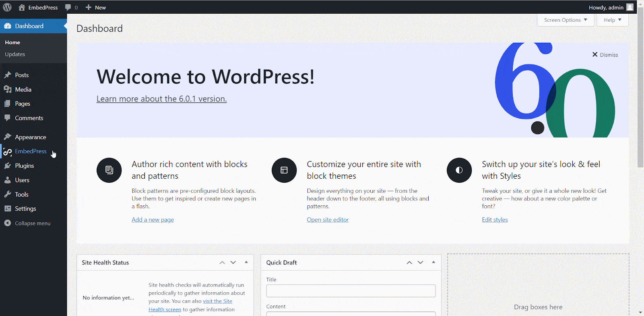Click the Open site editor link
This screenshot has width=644, height=316.
pos(328,220)
